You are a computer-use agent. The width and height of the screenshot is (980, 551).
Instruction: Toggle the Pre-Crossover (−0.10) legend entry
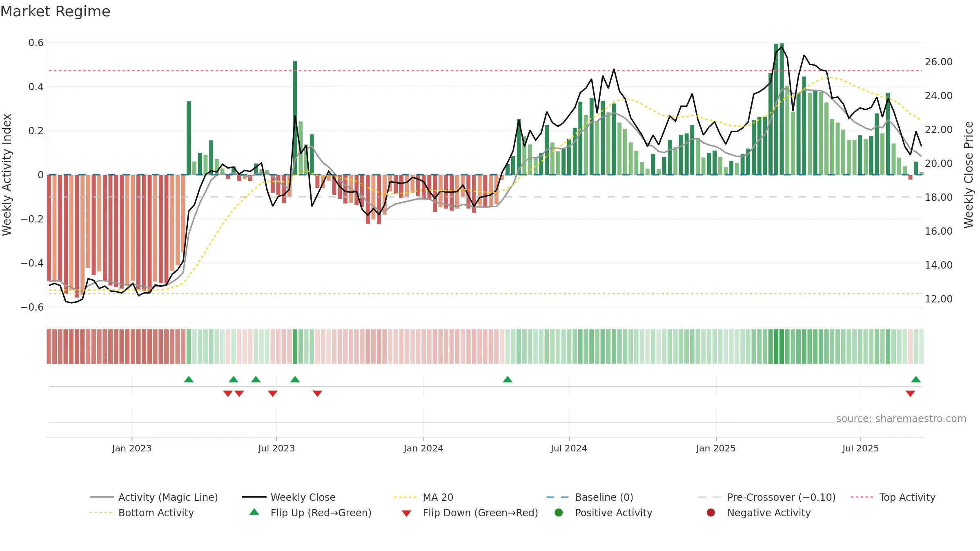pos(767,497)
